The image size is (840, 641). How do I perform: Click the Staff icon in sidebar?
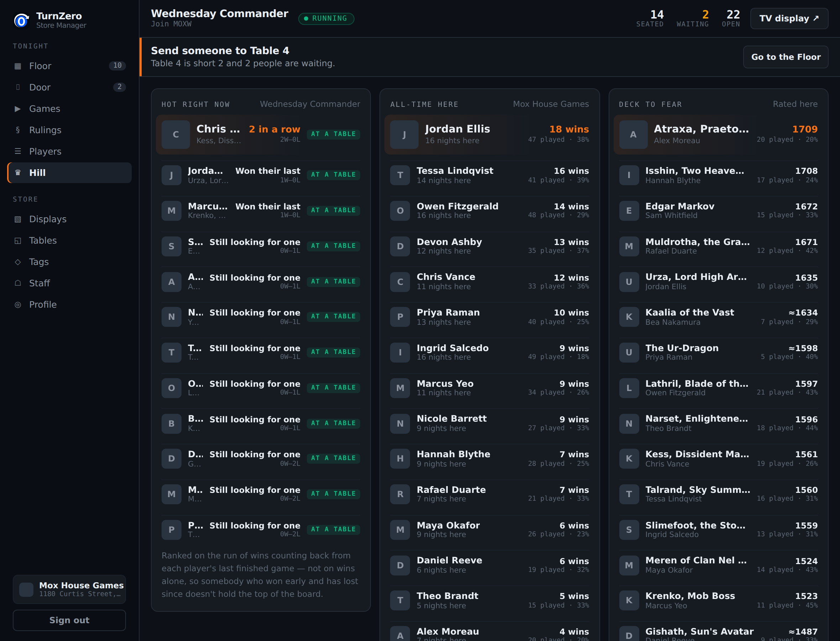(x=17, y=283)
